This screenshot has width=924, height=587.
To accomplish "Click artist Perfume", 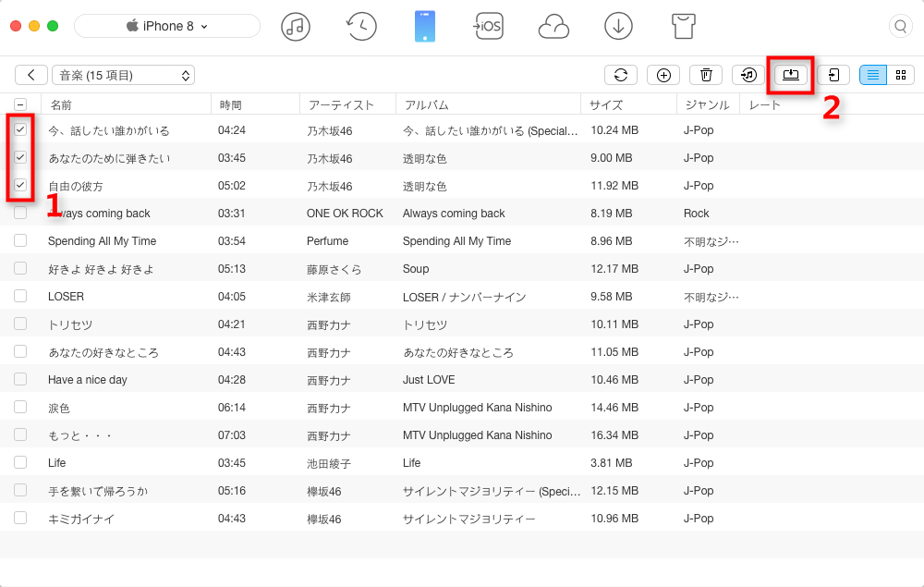I will pyautogui.click(x=327, y=241).
